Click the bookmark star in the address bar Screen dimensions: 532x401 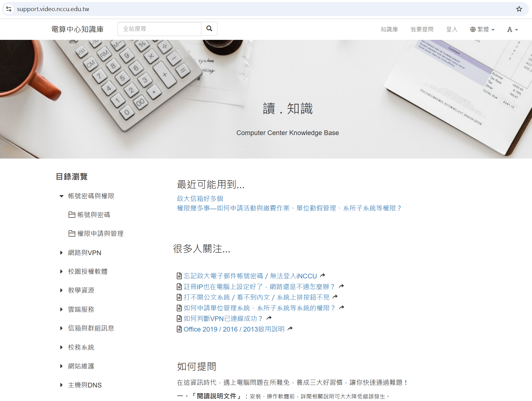519,9
